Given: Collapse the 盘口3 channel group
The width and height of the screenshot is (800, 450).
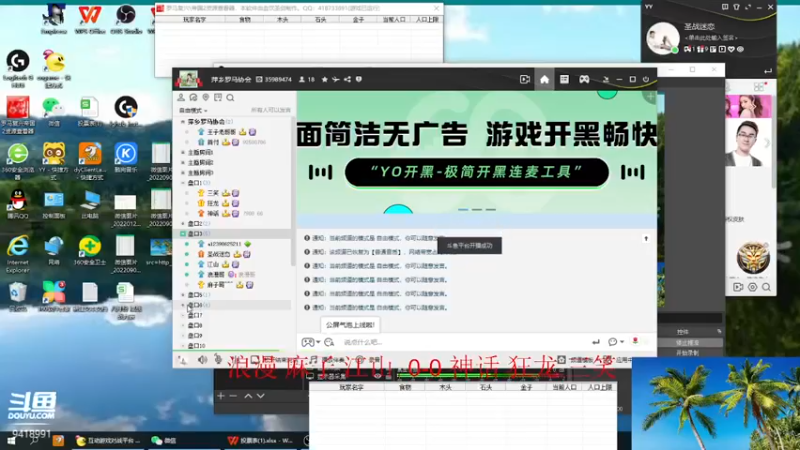Looking at the screenshot, I should pos(183,234).
